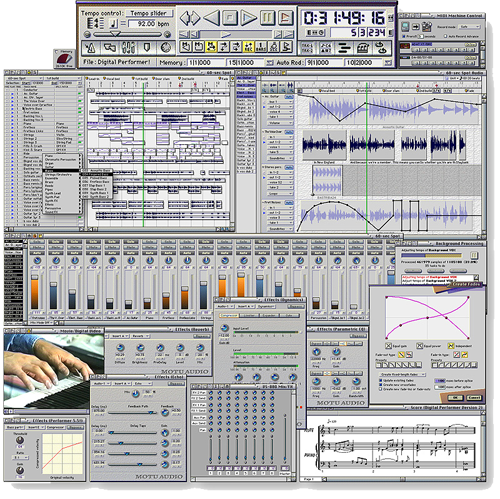The width and height of the screenshot is (500, 499).
Task: Click the Stop button in the transport
Action: pos(230,18)
